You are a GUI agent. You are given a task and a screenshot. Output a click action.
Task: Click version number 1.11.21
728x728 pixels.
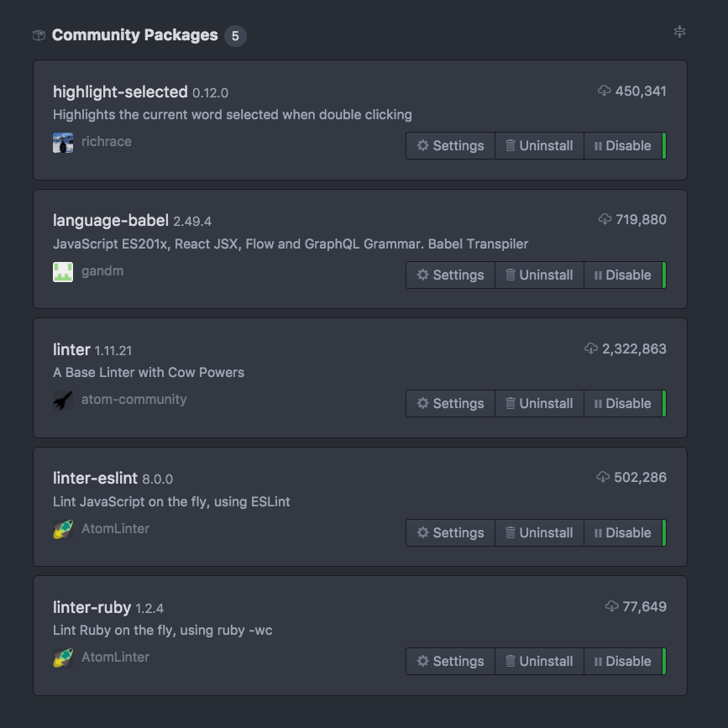113,350
